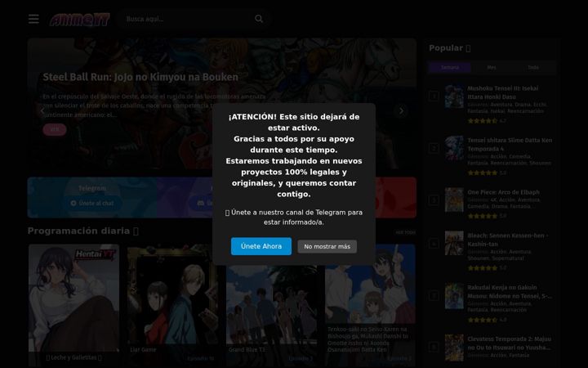Click Clevatess Temporada 2 thumbnail

[454, 348]
